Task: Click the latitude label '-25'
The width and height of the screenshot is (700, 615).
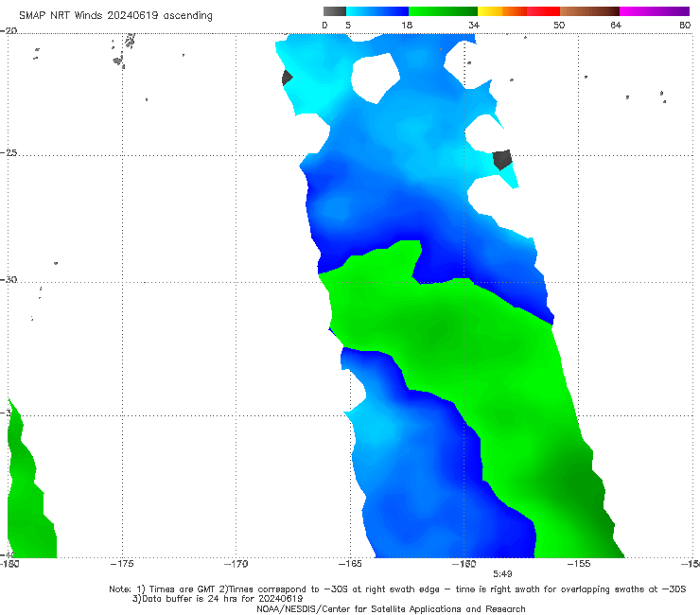Action: pyautogui.click(x=9, y=152)
